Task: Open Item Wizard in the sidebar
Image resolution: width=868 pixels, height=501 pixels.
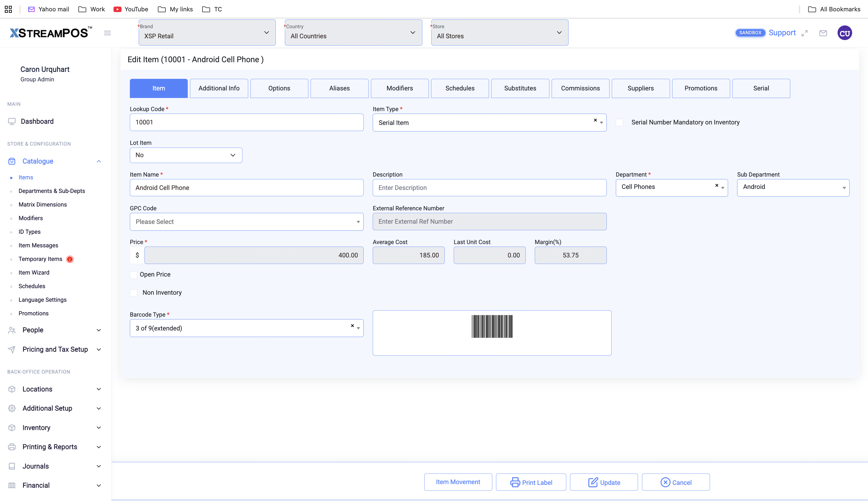Action: 34,273
